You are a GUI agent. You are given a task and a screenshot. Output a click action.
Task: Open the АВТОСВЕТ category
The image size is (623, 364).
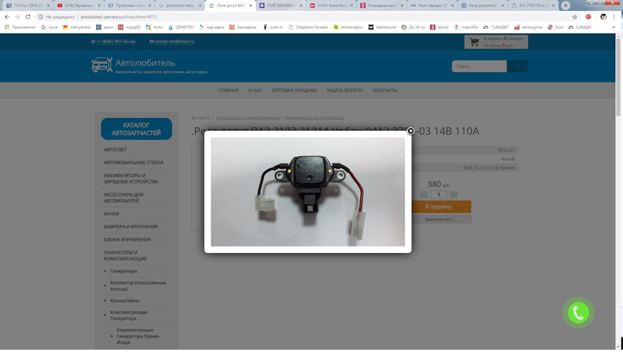point(116,149)
